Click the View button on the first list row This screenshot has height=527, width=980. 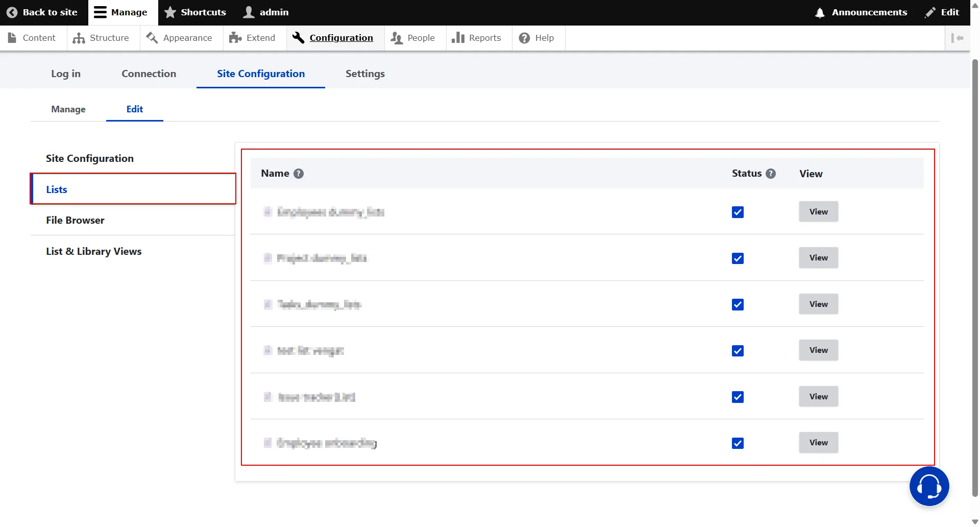point(818,211)
